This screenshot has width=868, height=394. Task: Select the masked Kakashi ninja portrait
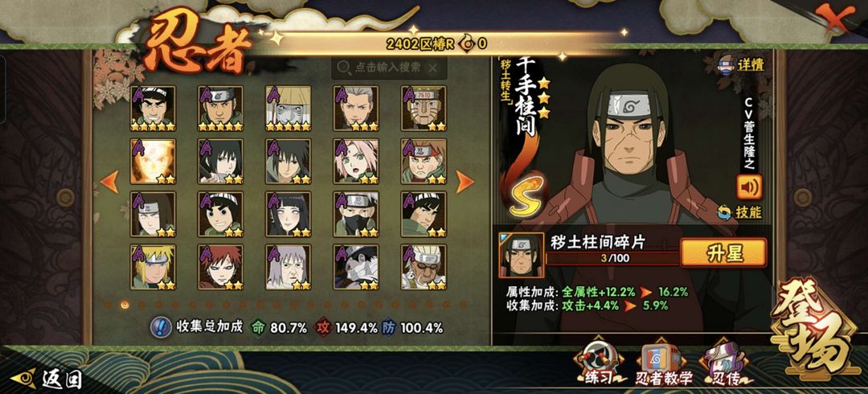click(x=356, y=214)
